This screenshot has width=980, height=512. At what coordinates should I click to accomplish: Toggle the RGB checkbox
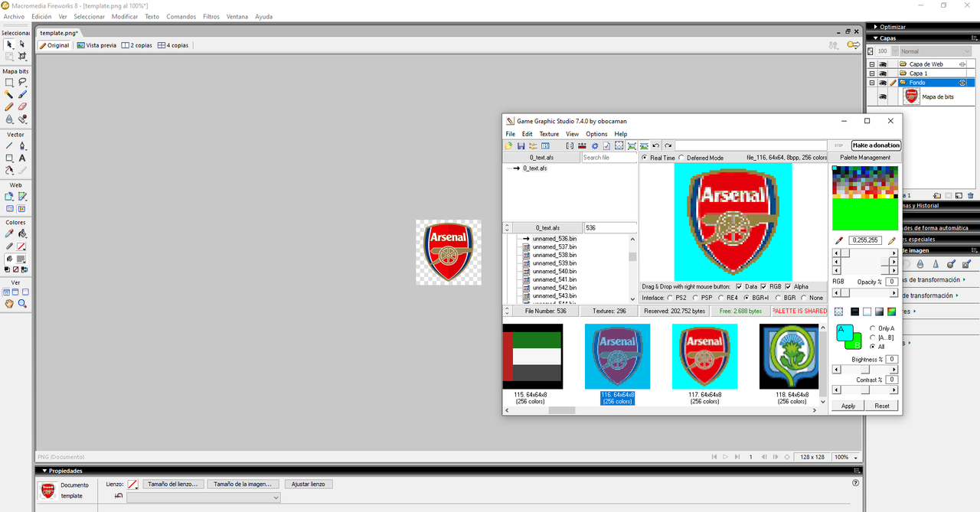tap(764, 286)
